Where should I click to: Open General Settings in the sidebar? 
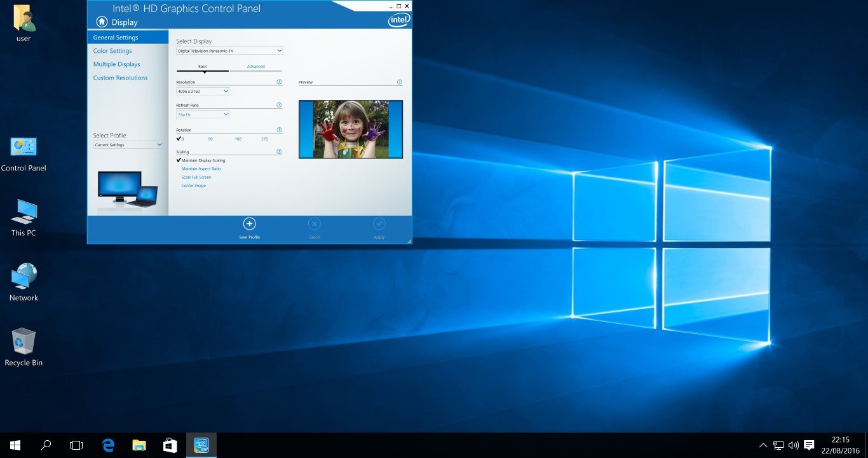click(128, 38)
